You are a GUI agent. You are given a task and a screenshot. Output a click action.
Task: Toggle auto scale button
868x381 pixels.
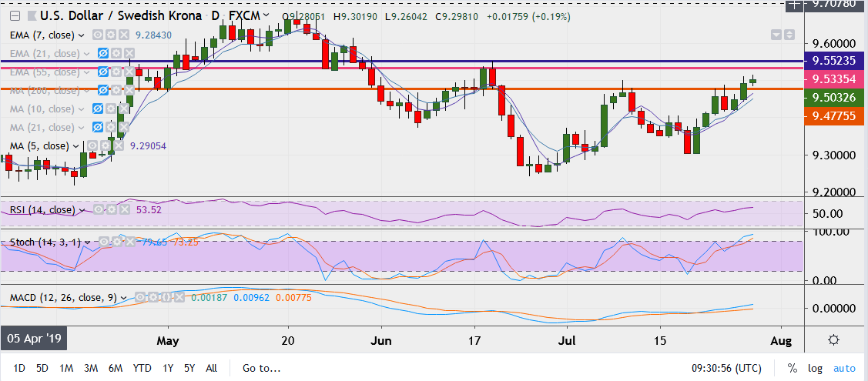tap(844, 368)
